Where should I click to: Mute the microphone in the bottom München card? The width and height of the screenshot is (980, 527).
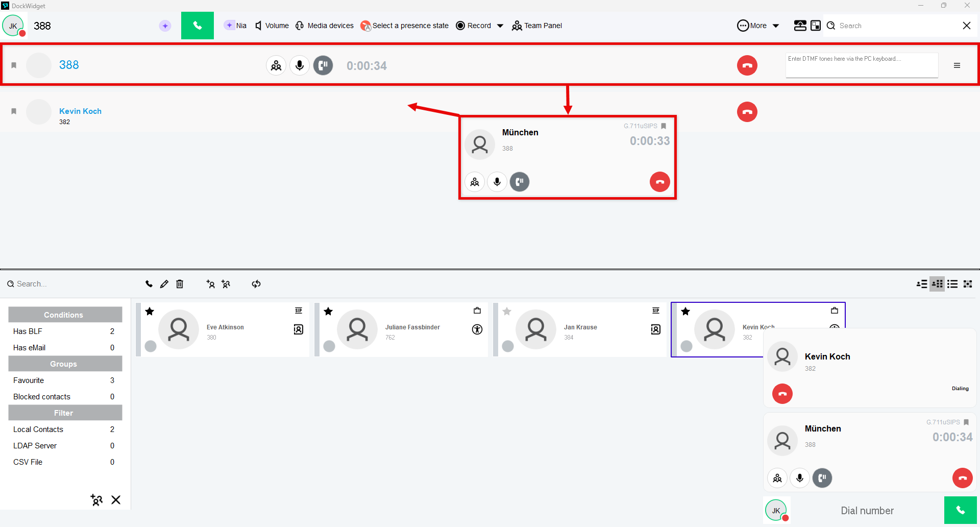[x=800, y=478]
